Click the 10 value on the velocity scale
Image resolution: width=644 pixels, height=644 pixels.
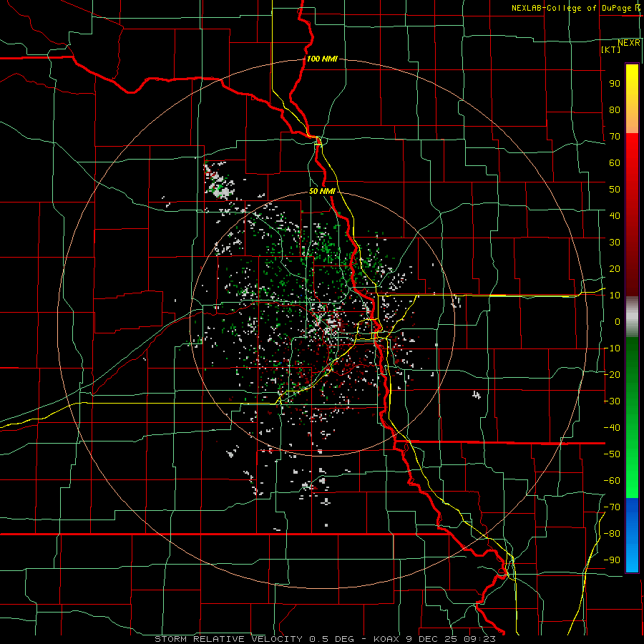615,296
